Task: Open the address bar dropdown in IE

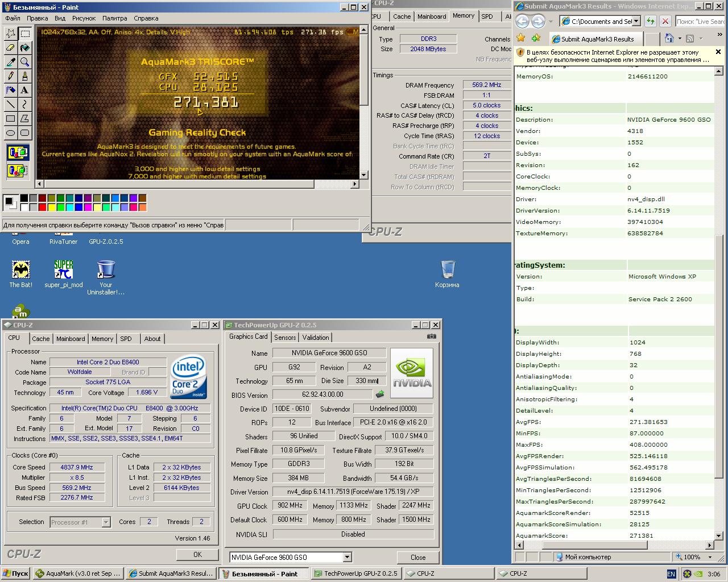Action: [x=636, y=22]
